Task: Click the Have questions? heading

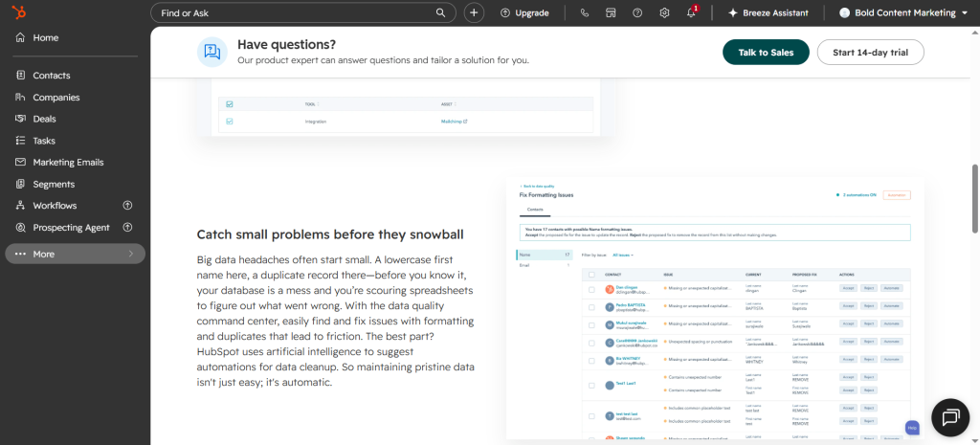Action: pos(286,44)
